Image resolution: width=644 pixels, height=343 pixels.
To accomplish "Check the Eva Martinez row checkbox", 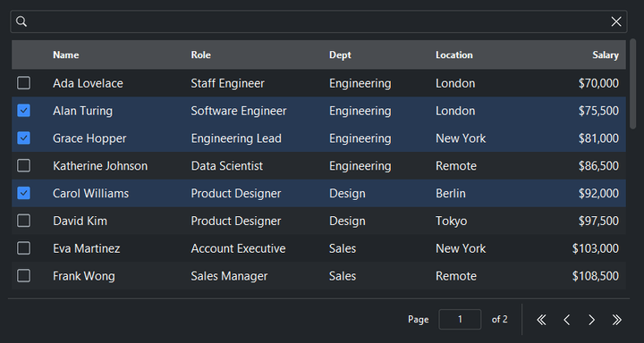I will coord(24,247).
